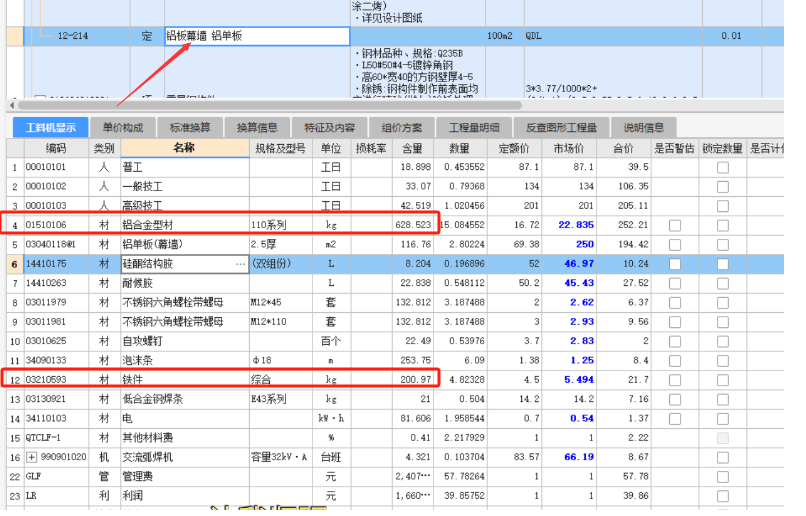Check 是否暂估 box for 耐候胶 row
806x516 pixels.
[675, 283]
